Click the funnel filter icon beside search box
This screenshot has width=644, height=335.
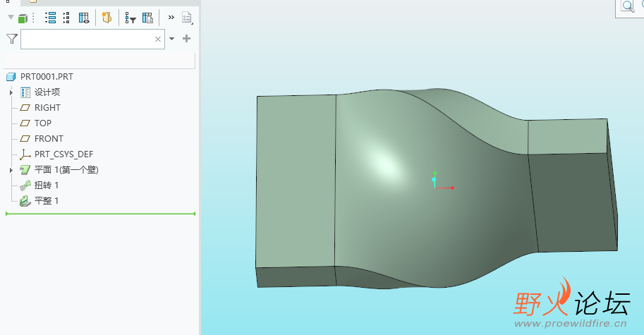11,39
